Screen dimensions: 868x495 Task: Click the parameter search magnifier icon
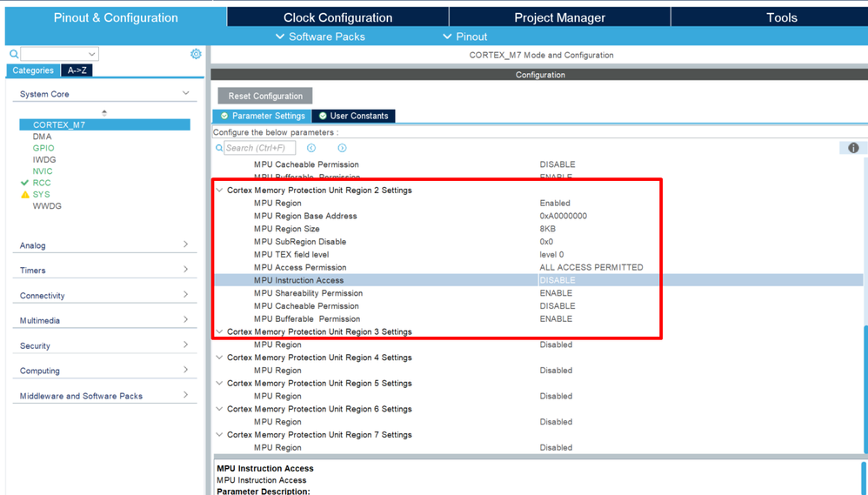pyautogui.click(x=219, y=148)
